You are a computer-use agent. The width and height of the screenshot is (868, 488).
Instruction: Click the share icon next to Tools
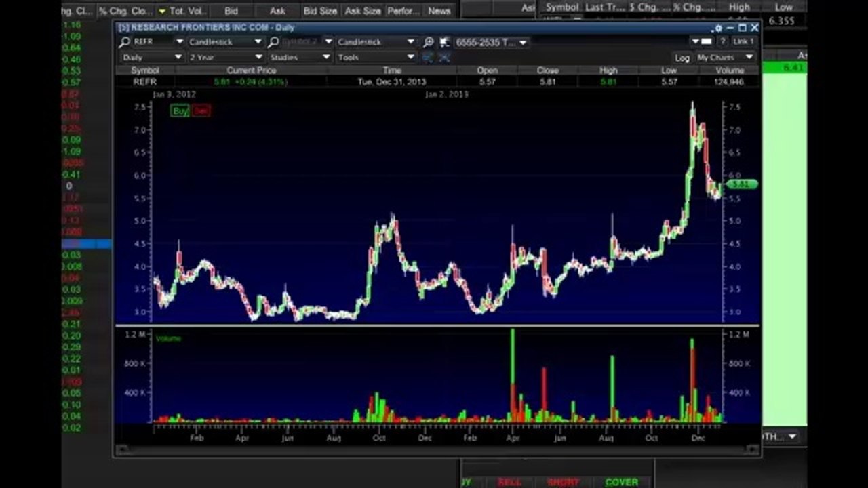[x=428, y=58]
